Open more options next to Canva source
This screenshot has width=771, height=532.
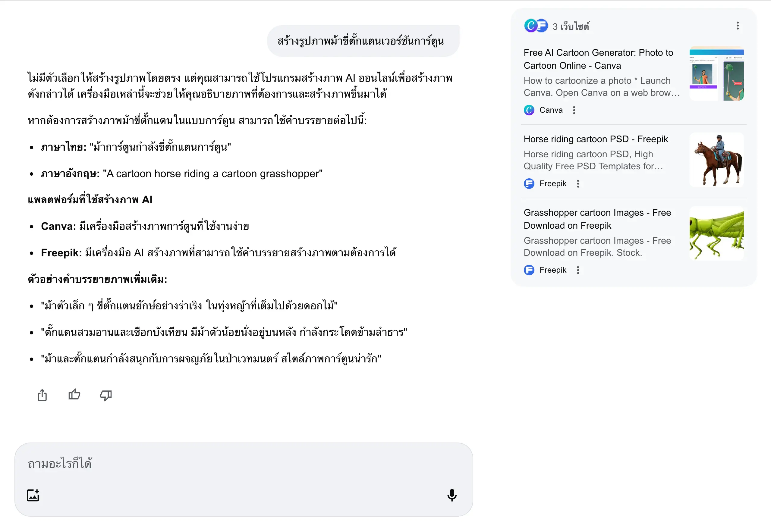574,110
